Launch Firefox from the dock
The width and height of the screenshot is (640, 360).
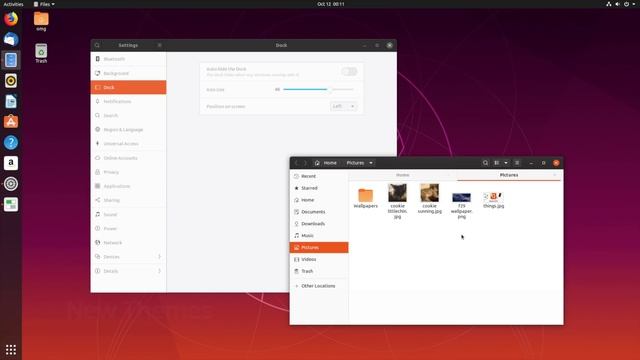pos(11,19)
